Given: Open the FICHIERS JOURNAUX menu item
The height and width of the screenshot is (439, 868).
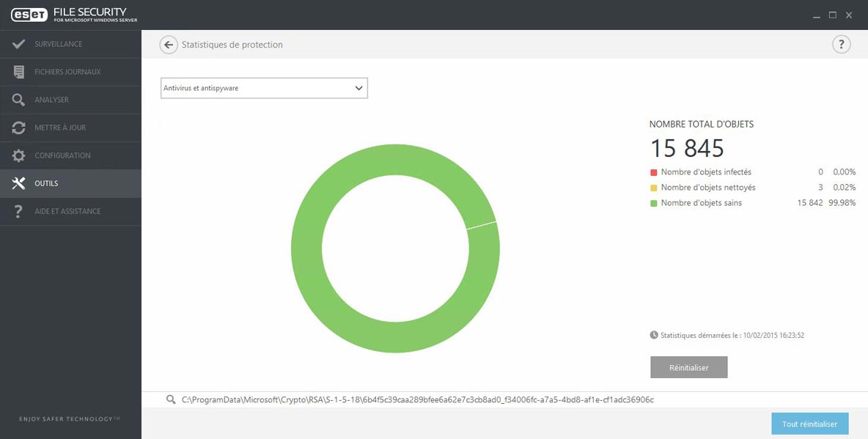Looking at the screenshot, I should [x=67, y=72].
